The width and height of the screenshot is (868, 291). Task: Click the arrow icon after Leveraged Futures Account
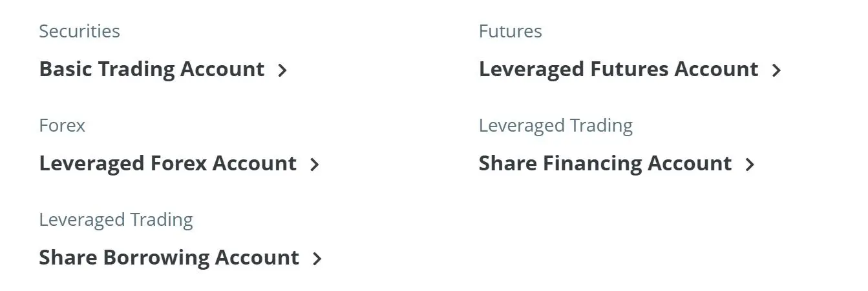pyautogui.click(x=776, y=70)
